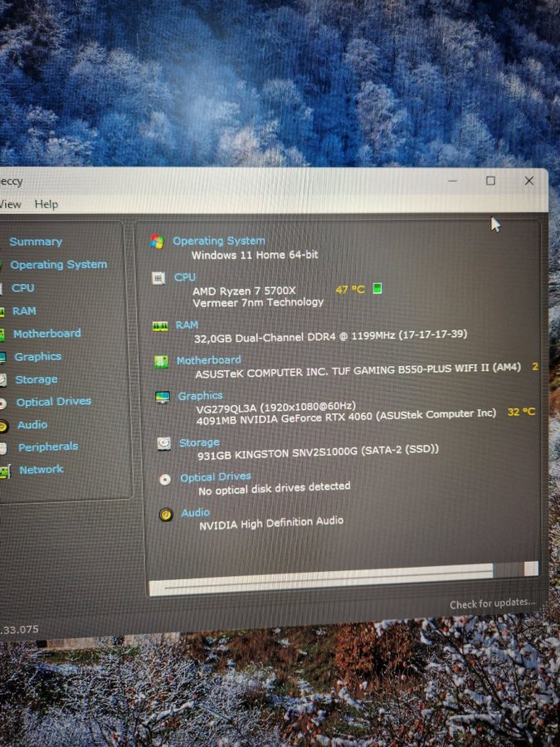Open the Motherboard section in sidebar
The width and height of the screenshot is (560, 747).
point(46,334)
